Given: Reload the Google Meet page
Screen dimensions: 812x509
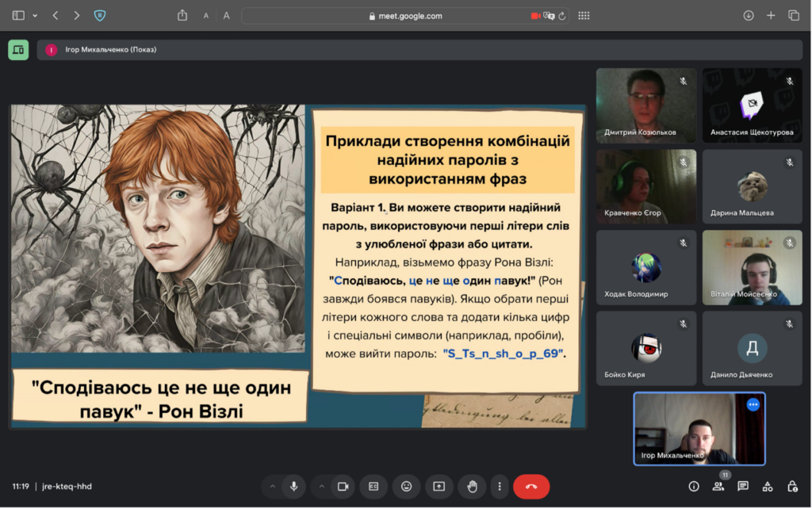Looking at the screenshot, I should pos(562,16).
